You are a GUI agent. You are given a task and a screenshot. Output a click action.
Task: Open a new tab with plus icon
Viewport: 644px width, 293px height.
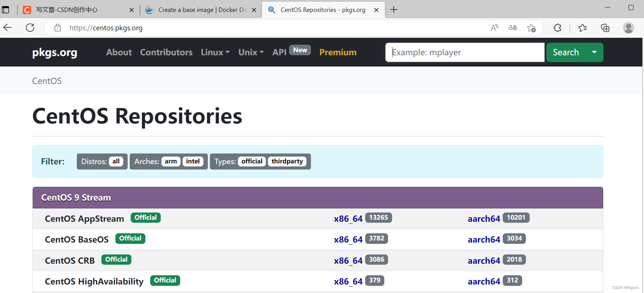click(394, 10)
